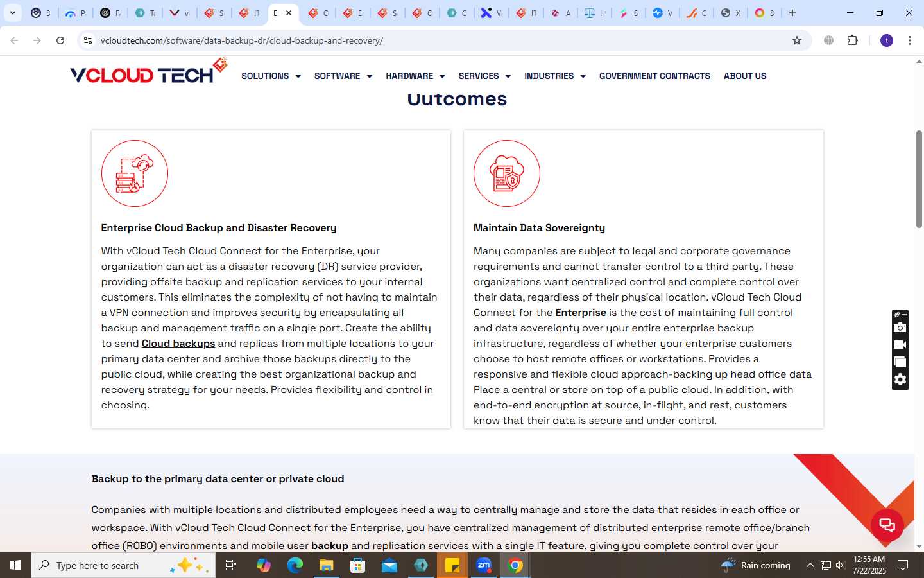Open network status icon in tray
Screen dimensions: 924x578
pyautogui.click(x=826, y=565)
